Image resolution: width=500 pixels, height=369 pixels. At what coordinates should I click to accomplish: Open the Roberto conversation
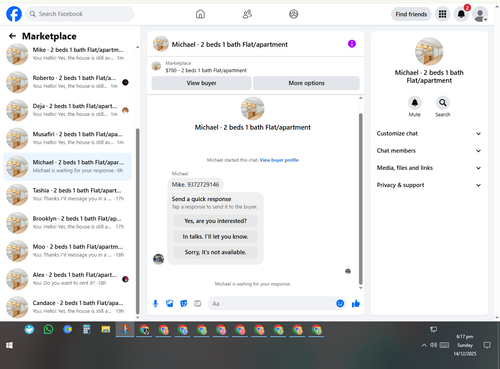[x=68, y=82]
